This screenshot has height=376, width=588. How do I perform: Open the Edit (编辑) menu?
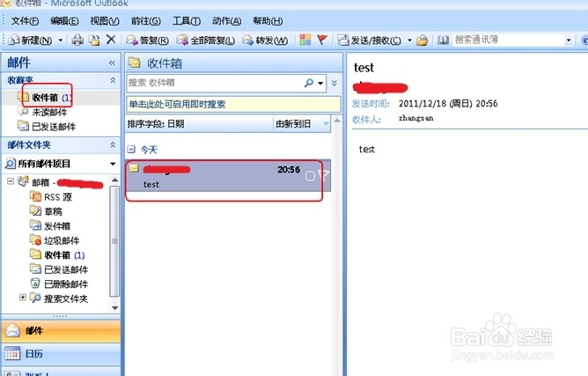click(64, 21)
